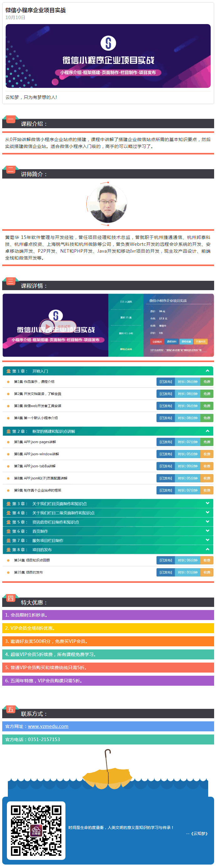Viewport: 216px width, 868px height.
Task: Click 已发布 badge on 第35集 项目的发布
Action: point(165,572)
